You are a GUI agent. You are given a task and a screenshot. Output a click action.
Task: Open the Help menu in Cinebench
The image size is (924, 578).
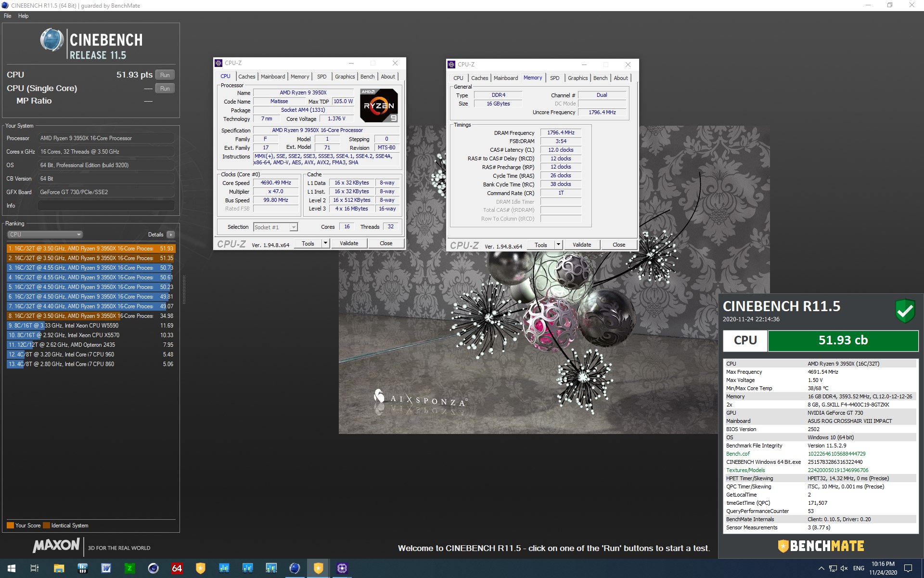pos(23,16)
